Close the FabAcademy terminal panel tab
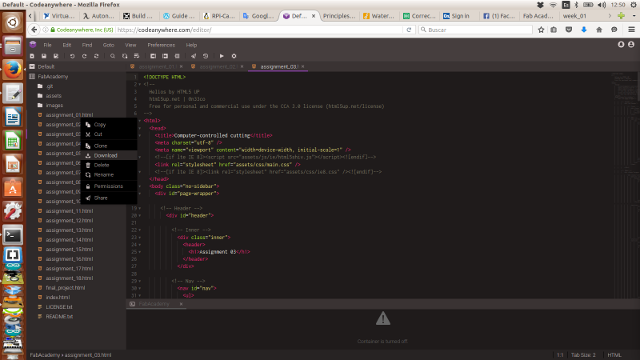Screen dimensions: 640x360 tap(181, 304)
